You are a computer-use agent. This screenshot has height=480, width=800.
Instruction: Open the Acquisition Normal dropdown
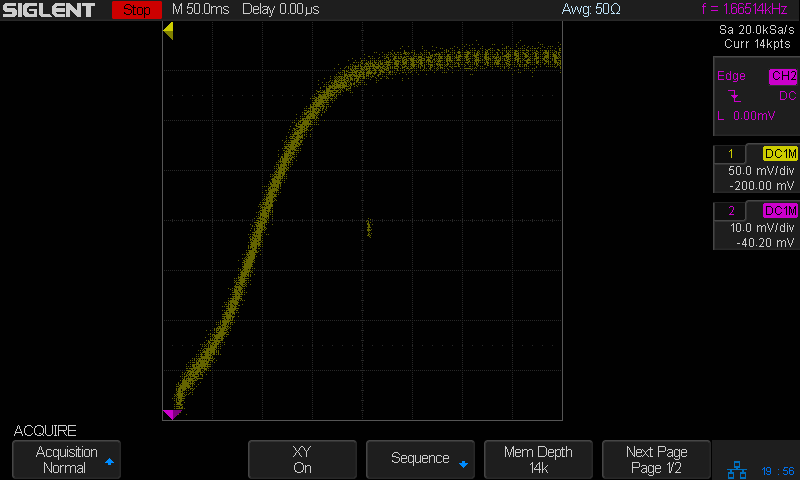point(66,459)
